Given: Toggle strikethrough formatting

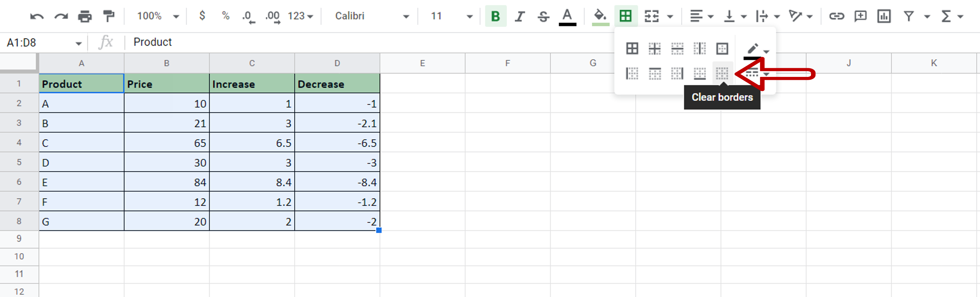Looking at the screenshot, I should click(x=543, y=16).
